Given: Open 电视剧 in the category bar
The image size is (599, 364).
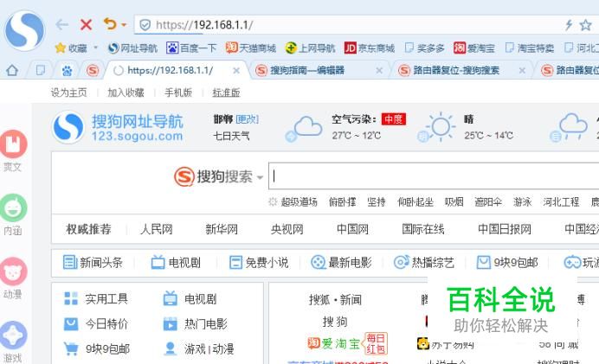Looking at the screenshot, I should pos(176,263).
